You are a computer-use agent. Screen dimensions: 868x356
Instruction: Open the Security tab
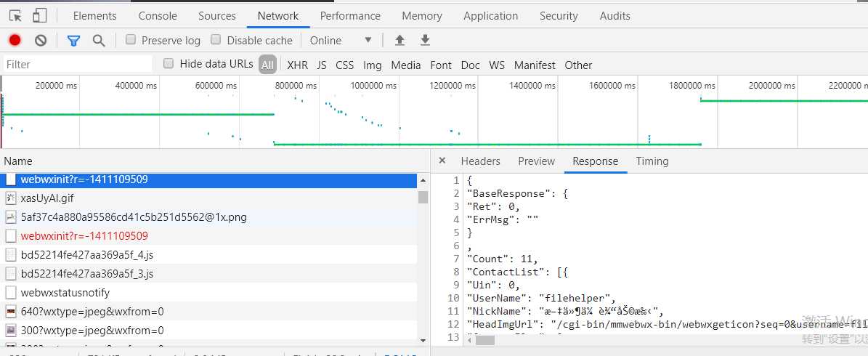[559, 16]
